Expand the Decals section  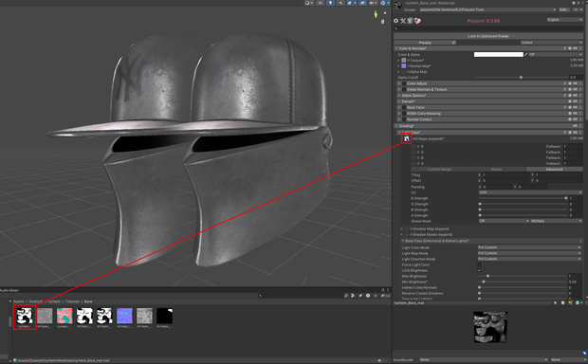tap(398, 101)
